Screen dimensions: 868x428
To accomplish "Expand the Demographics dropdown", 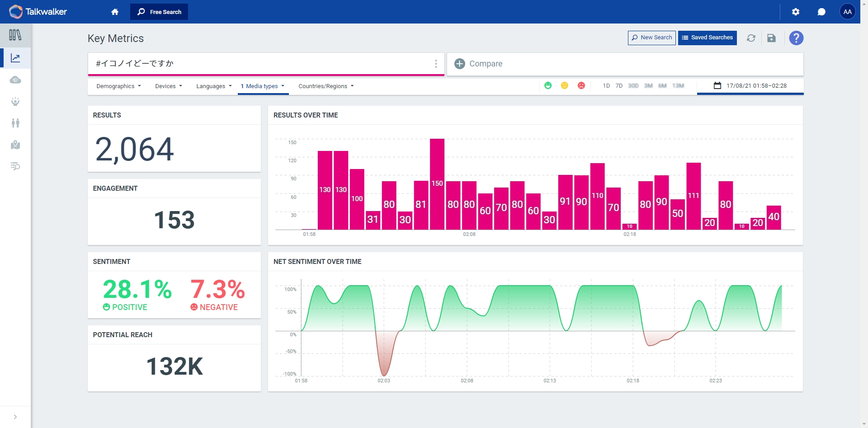I will (118, 86).
